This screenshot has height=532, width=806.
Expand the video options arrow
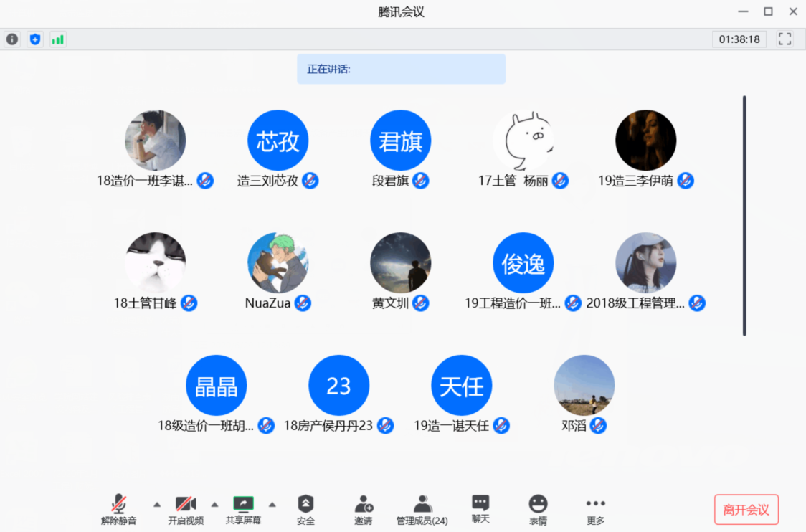point(214,505)
